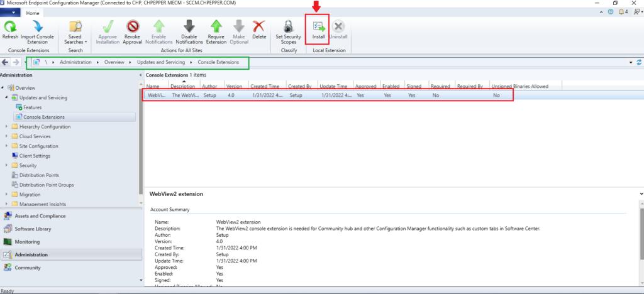Click Updates and Servicing breadcrumb

coord(161,62)
